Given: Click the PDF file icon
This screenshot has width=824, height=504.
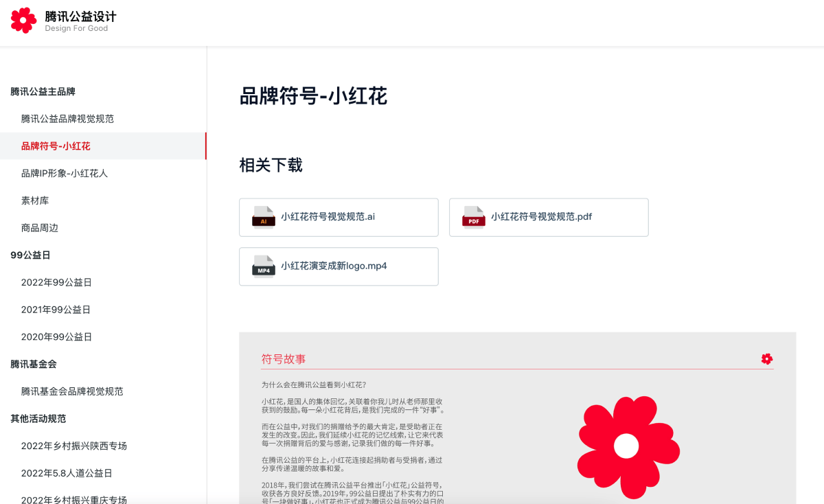Looking at the screenshot, I should 473,217.
